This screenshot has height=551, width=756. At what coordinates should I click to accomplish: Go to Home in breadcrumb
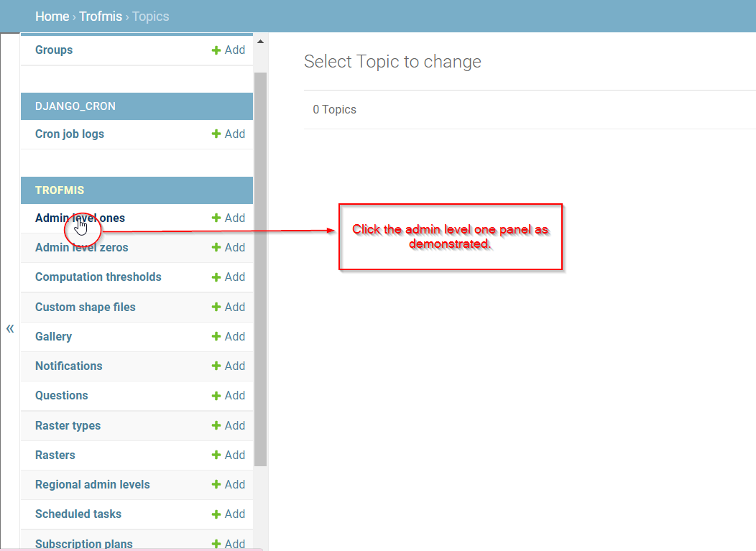pos(52,17)
